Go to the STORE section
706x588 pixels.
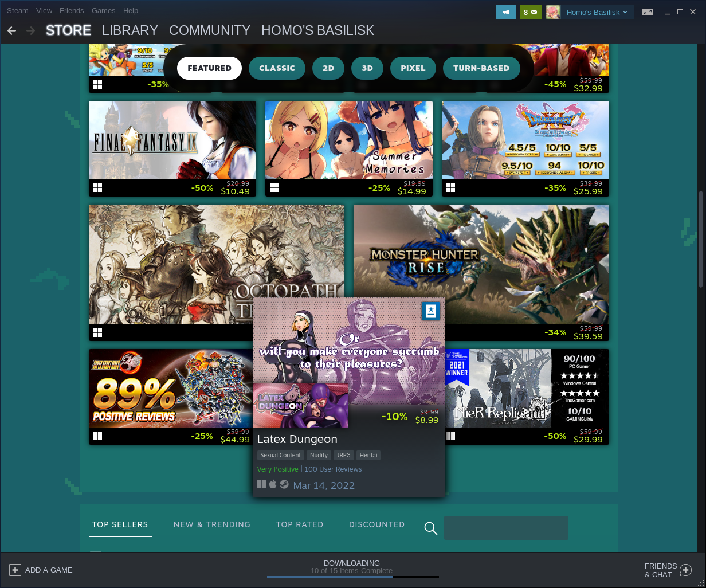68,30
